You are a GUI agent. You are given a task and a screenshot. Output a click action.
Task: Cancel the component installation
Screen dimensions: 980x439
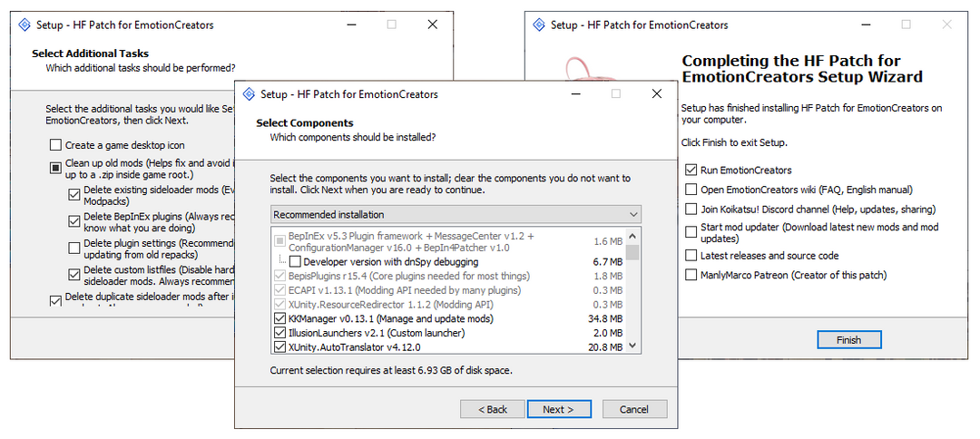coord(634,409)
